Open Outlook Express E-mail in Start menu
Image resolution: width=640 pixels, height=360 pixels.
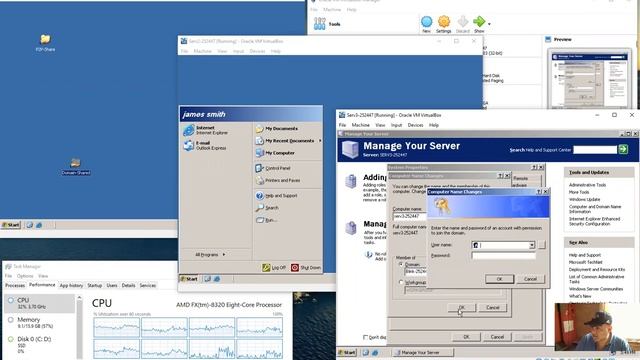(205, 145)
